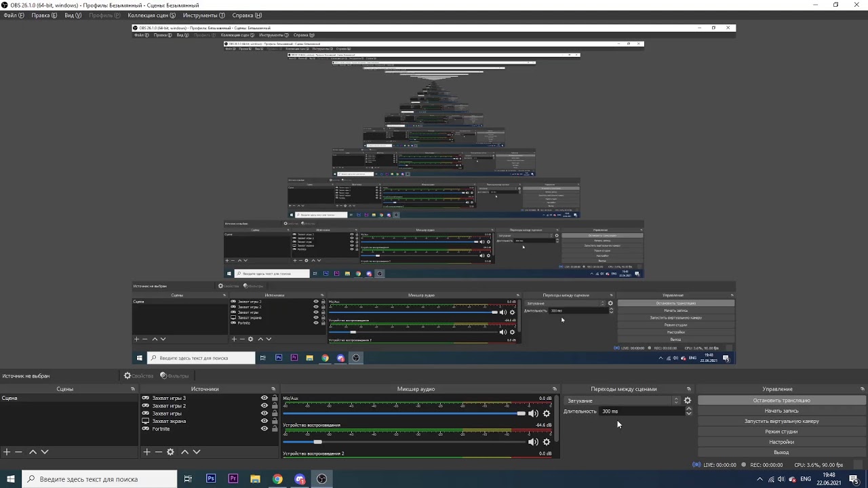Click the Остановить трансляцию button

pos(781,401)
